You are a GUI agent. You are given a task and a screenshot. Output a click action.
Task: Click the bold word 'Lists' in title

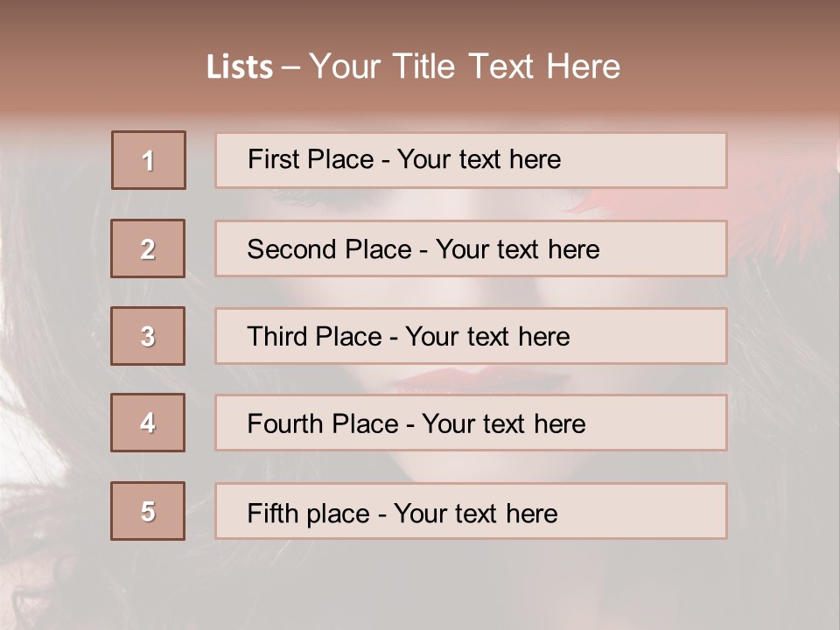click(240, 66)
